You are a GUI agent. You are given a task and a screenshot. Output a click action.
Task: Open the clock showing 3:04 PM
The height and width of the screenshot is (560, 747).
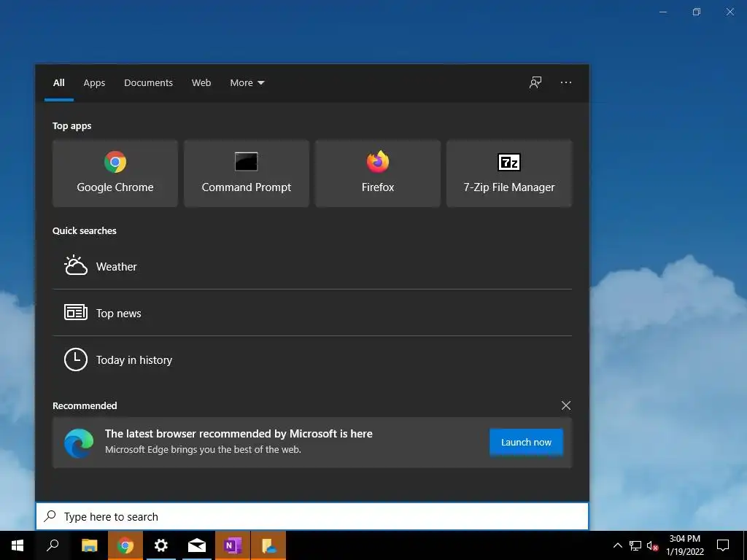tap(684, 545)
